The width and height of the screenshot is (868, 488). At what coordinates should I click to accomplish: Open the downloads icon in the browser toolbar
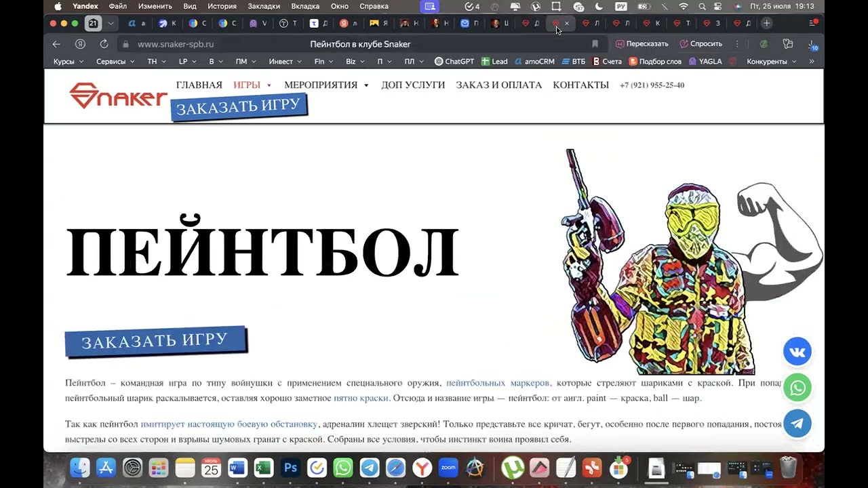(812, 44)
